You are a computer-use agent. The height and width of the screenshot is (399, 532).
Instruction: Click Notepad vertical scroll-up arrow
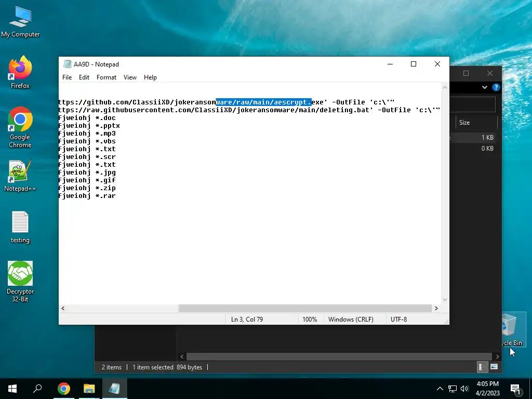(445, 87)
